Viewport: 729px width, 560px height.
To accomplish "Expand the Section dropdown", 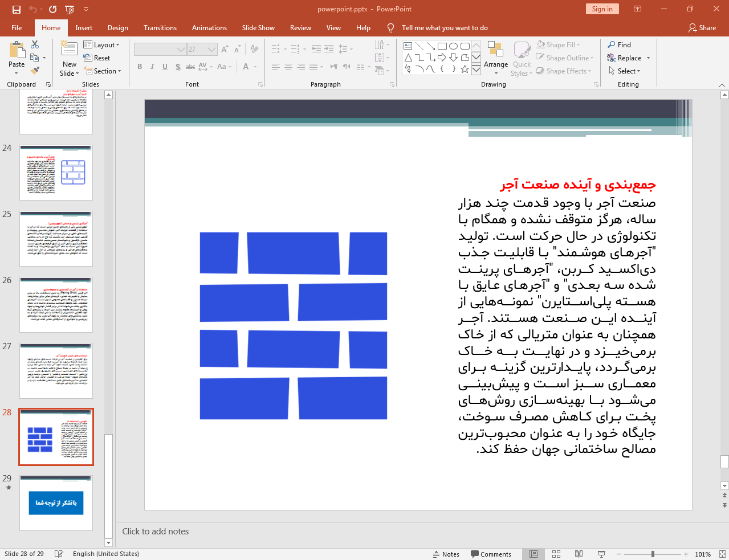I will (103, 71).
